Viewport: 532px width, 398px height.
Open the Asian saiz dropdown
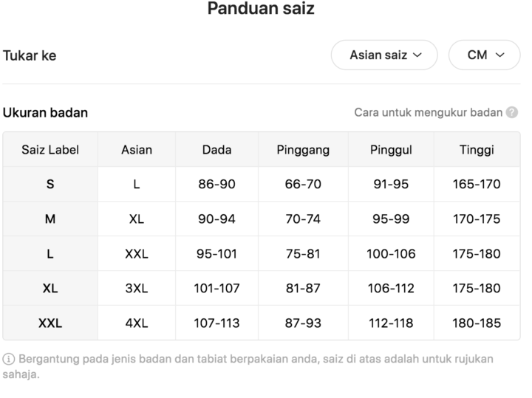coord(384,55)
